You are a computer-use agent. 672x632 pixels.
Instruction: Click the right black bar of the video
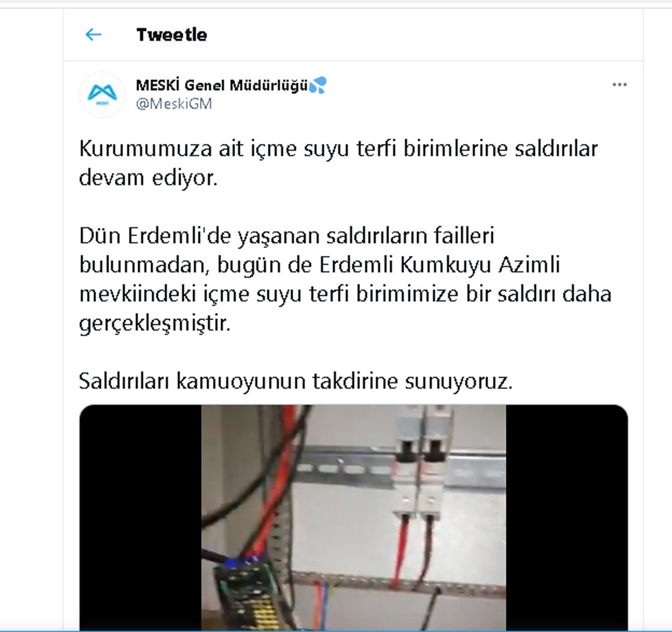pyautogui.click(x=567, y=518)
